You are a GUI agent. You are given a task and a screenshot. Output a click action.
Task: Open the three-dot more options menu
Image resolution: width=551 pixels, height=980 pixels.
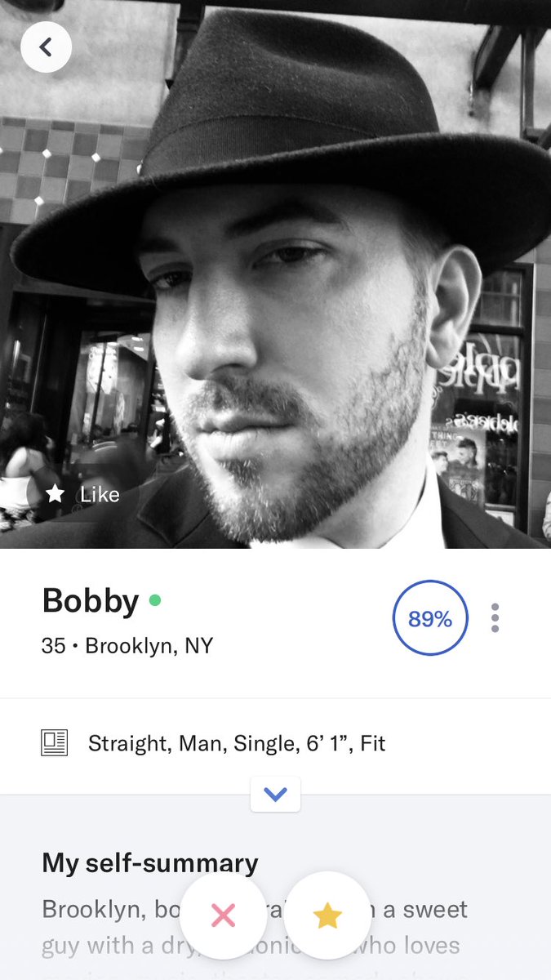click(x=495, y=618)
